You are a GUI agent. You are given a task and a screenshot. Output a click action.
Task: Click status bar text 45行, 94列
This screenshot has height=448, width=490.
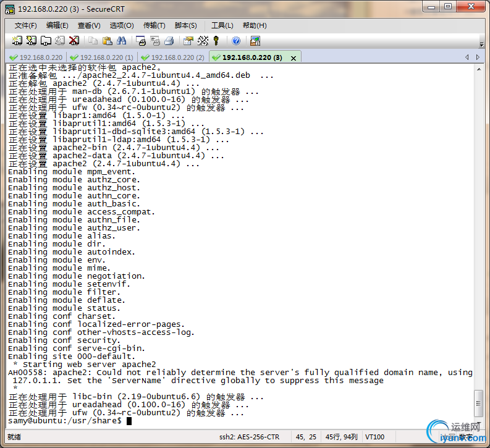coord(341,437)
